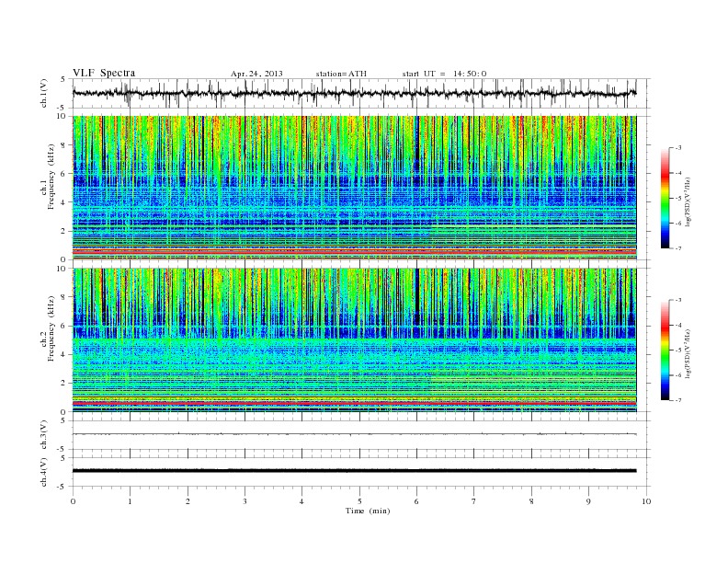Click the ch.1 spectrogram "4" kHz tick label
This screenshot has height=563, width=728.
[63, 202]
